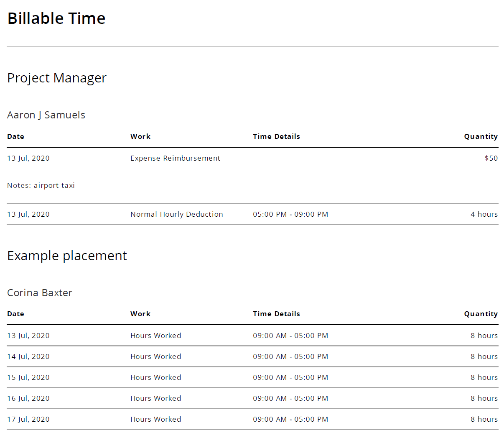Click the Work header in Aaron Samuels' table
Image resolution: width=504 pixels, height=433 pixels.
pos(140,136)
